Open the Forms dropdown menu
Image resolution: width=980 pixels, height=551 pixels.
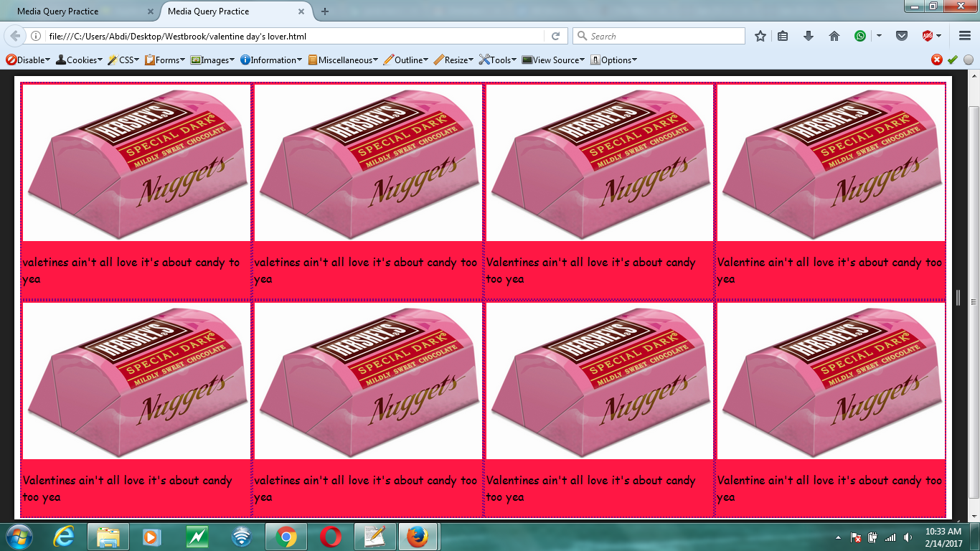click(x=164, y=60)
